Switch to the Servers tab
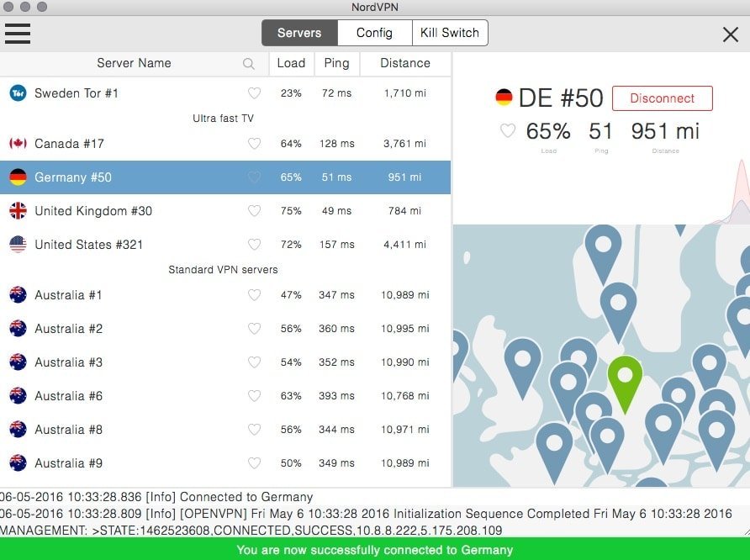This screenshot has height=560, width=750. click(299, 33)
